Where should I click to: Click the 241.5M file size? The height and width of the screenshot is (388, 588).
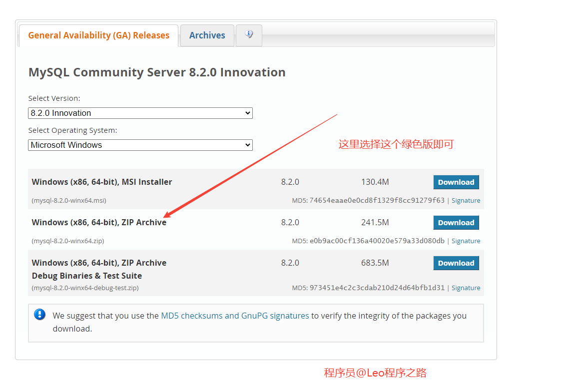(375, 223)
